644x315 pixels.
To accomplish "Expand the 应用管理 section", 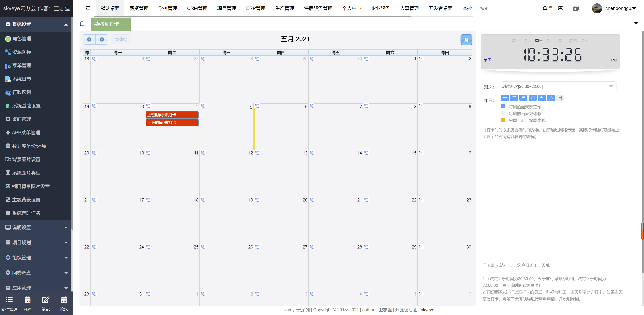I will click(36, 288).
